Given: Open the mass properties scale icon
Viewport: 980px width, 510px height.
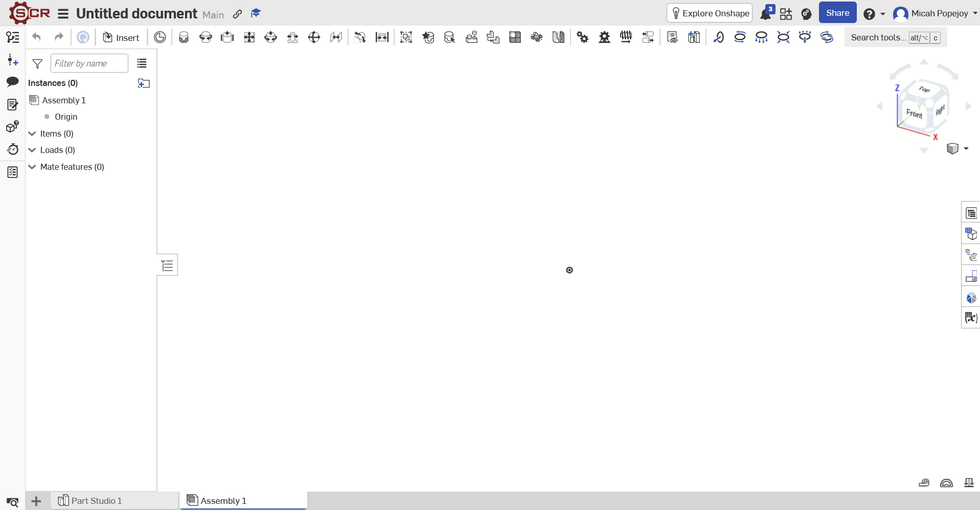Looking at the screenshot, I should coord(969,482).
